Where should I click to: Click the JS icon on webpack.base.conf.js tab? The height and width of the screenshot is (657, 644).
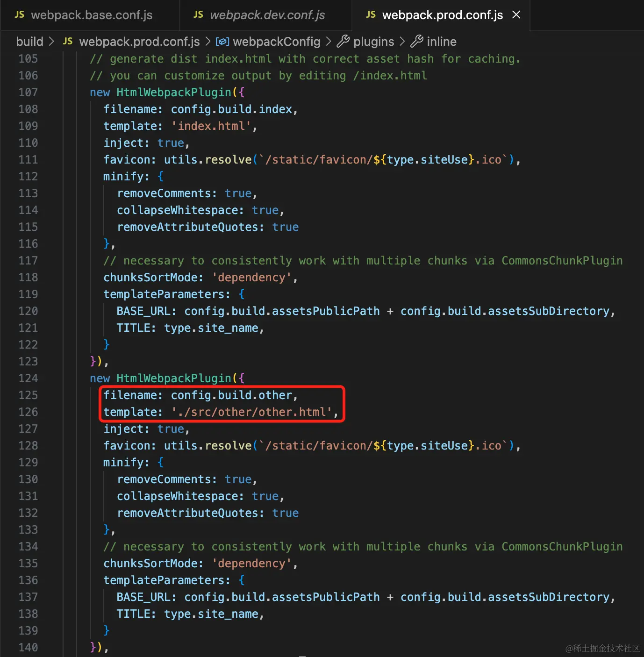(x=20, y=15)
